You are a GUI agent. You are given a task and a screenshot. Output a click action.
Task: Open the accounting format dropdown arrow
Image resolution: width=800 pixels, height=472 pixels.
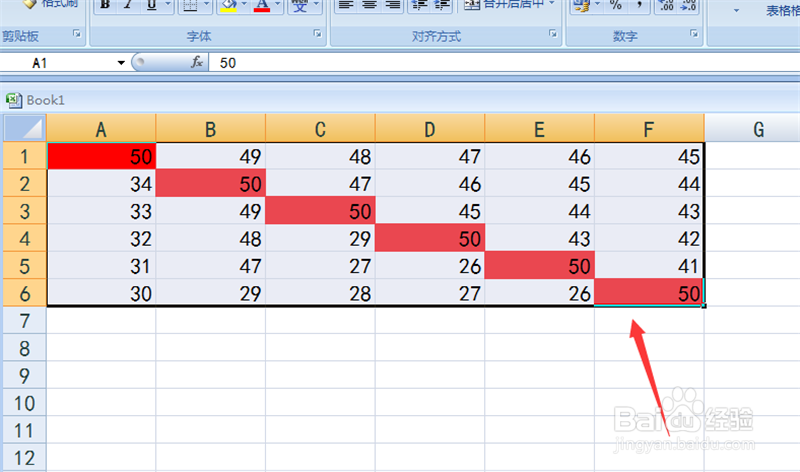click(597, 6)
